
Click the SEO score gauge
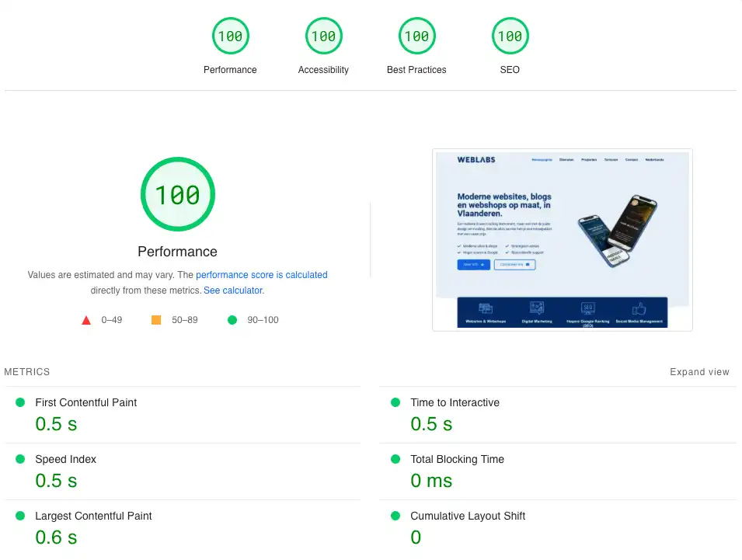pyautogui.click(x=510, y=36)
